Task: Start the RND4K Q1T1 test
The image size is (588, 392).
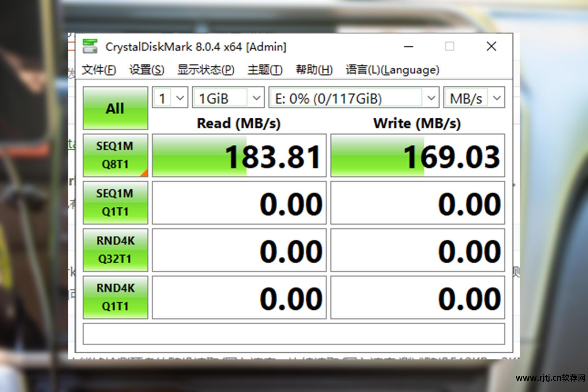Action: [x=115, y=297]
